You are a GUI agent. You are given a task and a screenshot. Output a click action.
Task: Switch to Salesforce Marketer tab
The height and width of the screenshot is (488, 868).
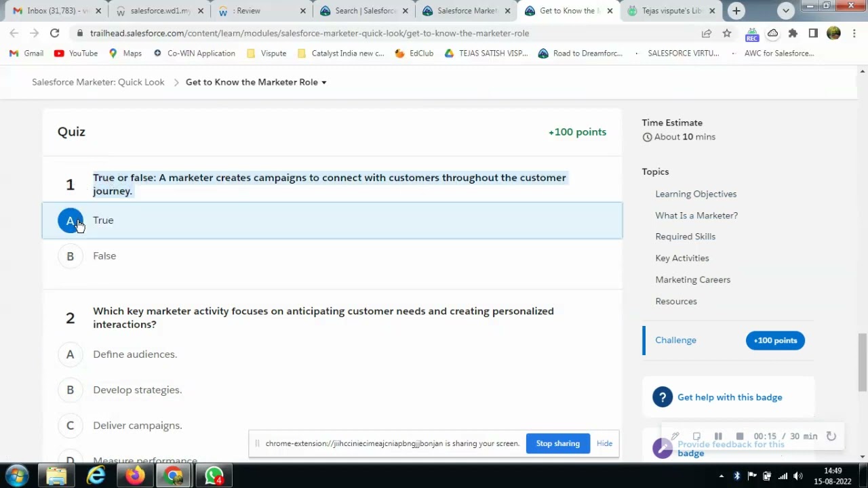point(465,11)
